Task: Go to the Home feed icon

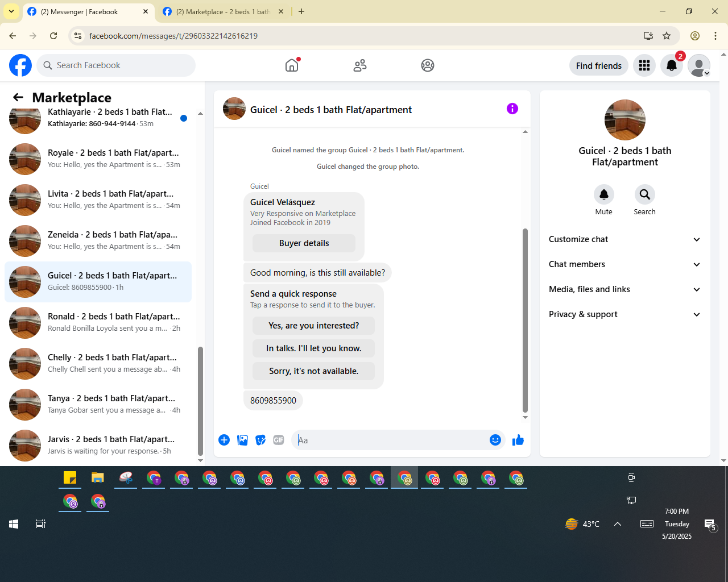Action: pyautogui.click(x=292, y=65)
